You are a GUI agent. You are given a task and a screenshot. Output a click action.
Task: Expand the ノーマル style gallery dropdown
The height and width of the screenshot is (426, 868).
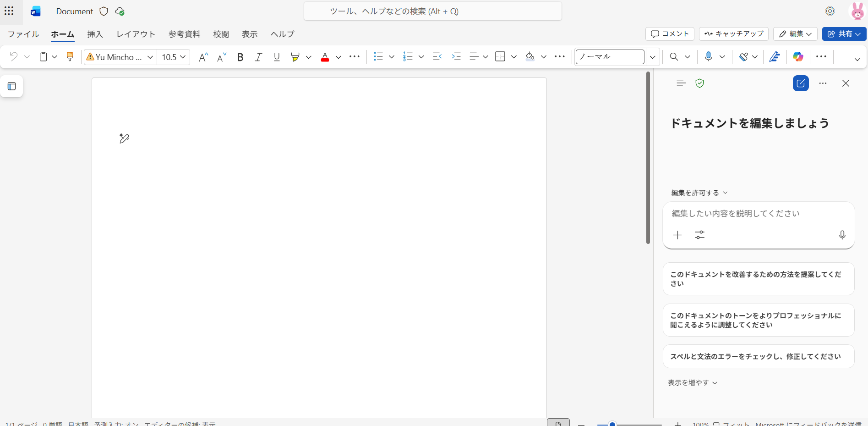pos(653,57)
